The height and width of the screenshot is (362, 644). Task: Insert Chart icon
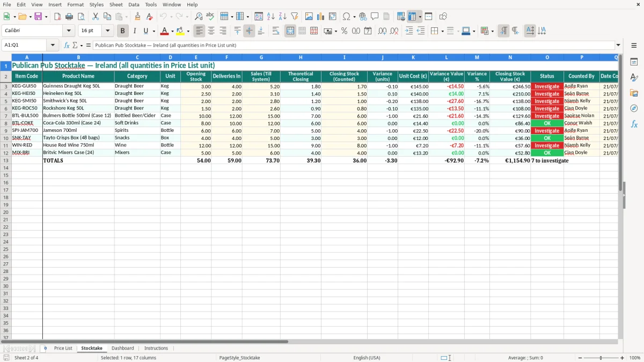(x=321, y=17)
